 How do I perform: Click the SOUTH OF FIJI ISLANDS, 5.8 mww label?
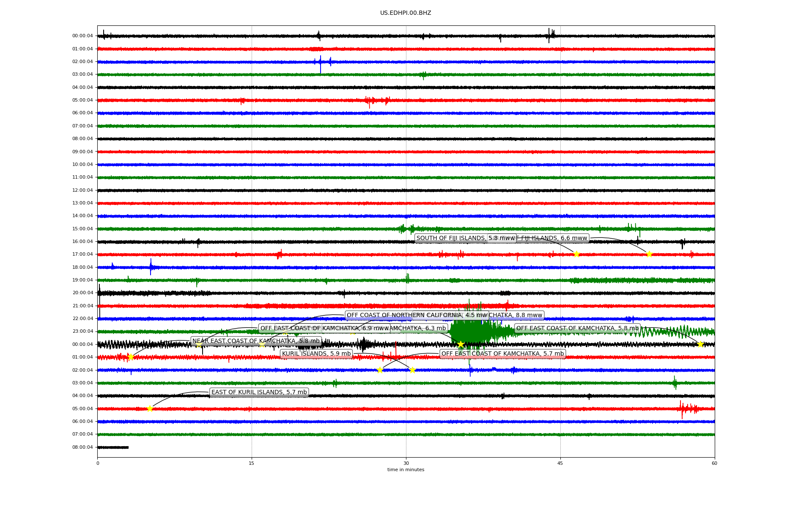[466, 238]
